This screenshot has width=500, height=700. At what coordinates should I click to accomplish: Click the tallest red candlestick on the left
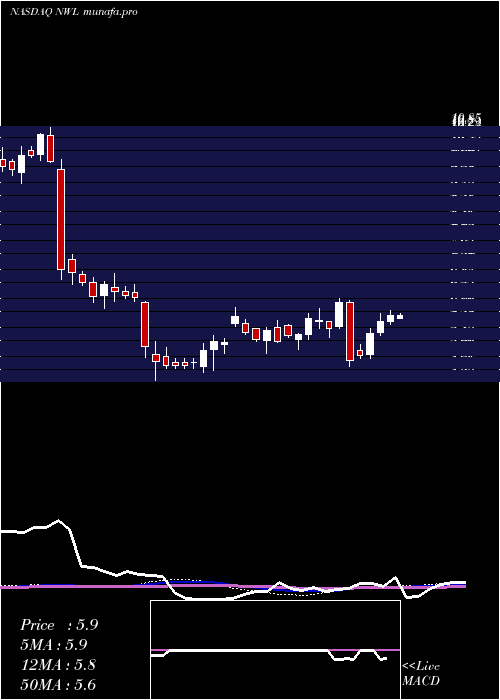coord(61,219)
